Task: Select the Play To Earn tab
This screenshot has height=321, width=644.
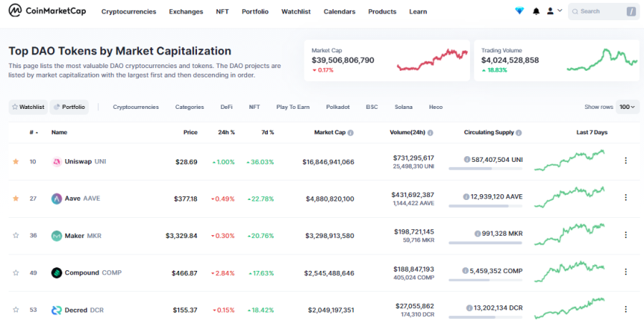Action: [293, 107]
